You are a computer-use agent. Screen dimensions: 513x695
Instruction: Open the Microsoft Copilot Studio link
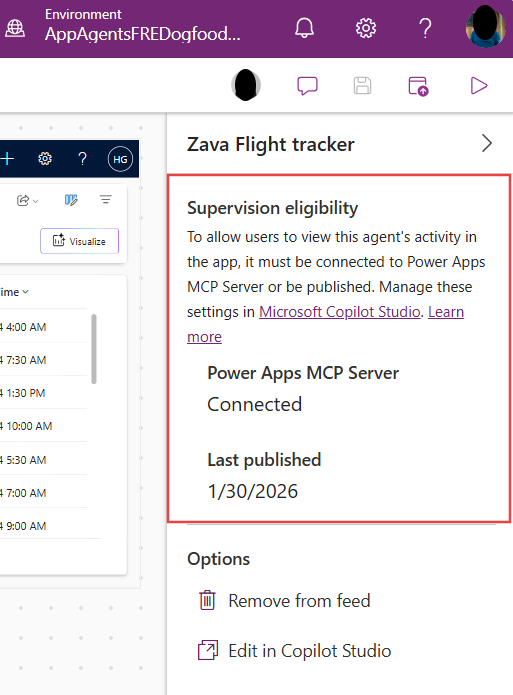[340, 312]
